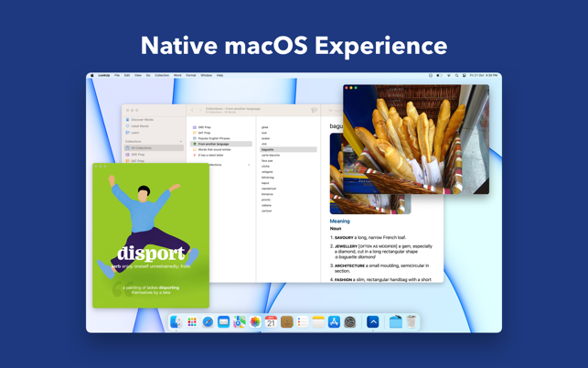This screenshot has width=588, height=368.
Task: Open the Collection menu
Action: pos(162,75)
